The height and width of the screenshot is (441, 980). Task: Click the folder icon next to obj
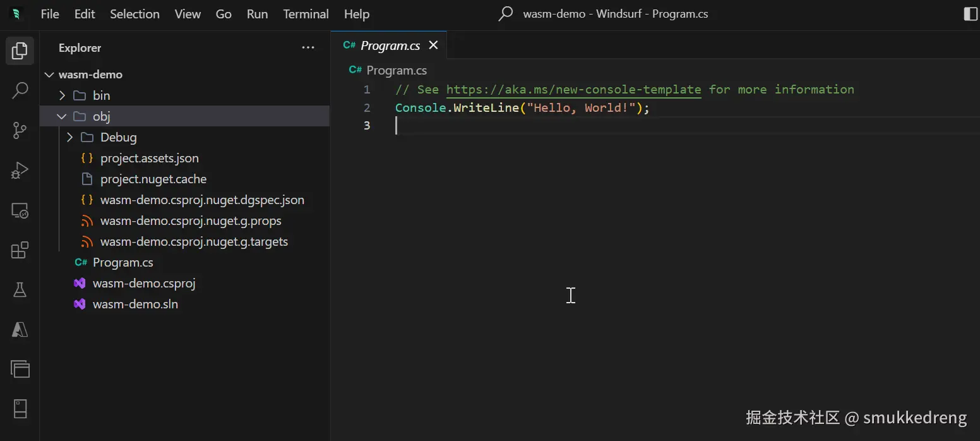point(80,116)
